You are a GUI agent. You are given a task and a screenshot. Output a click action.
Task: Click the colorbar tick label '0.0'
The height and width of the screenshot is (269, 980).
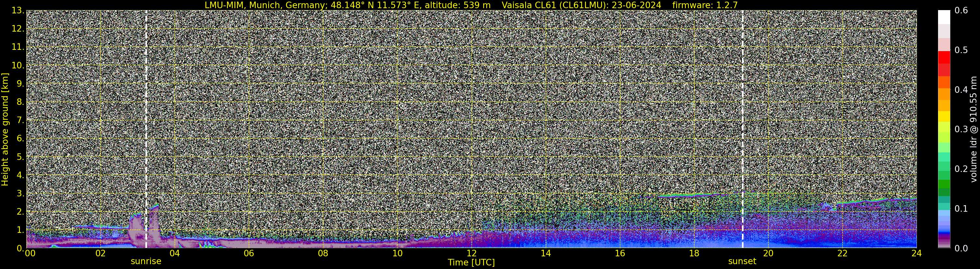click(961, 248)
